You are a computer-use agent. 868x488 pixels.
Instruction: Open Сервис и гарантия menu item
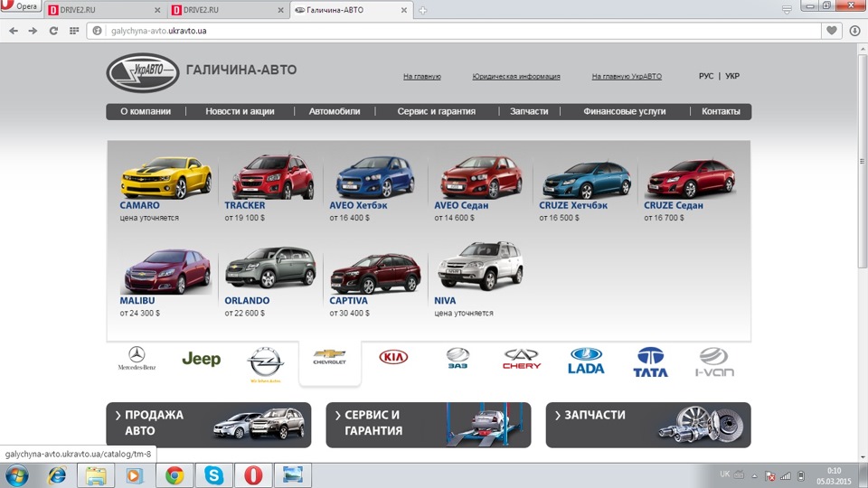436,111
